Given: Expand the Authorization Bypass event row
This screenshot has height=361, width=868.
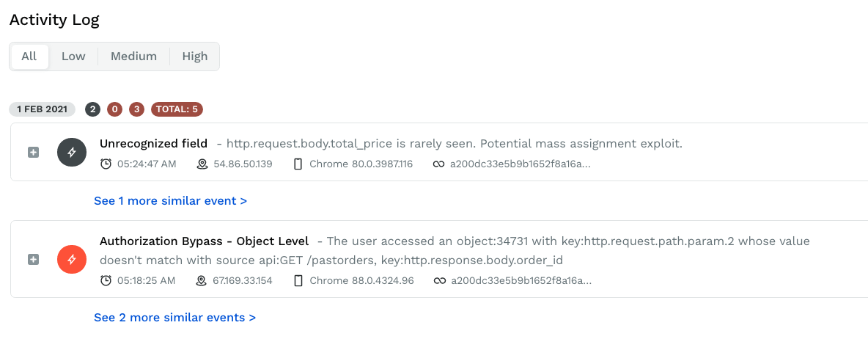Looking at the screenshot, I should (x=33, y=259).
